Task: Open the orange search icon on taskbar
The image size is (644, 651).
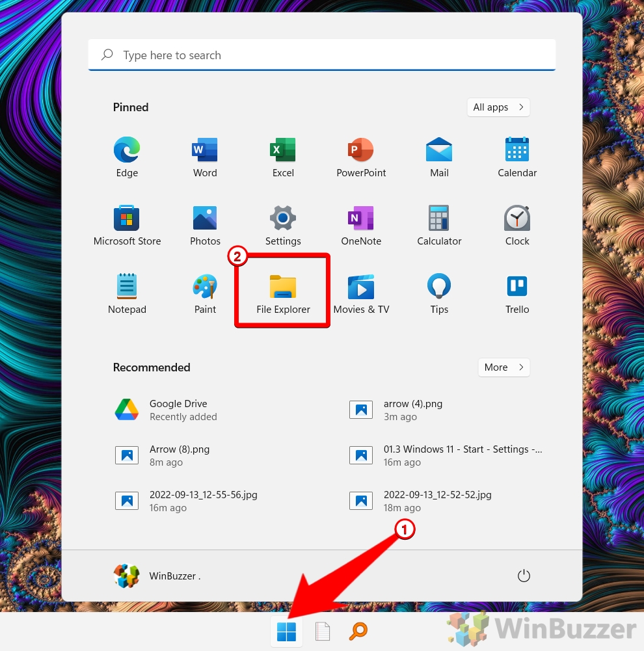Action: [x=358, y=631]
